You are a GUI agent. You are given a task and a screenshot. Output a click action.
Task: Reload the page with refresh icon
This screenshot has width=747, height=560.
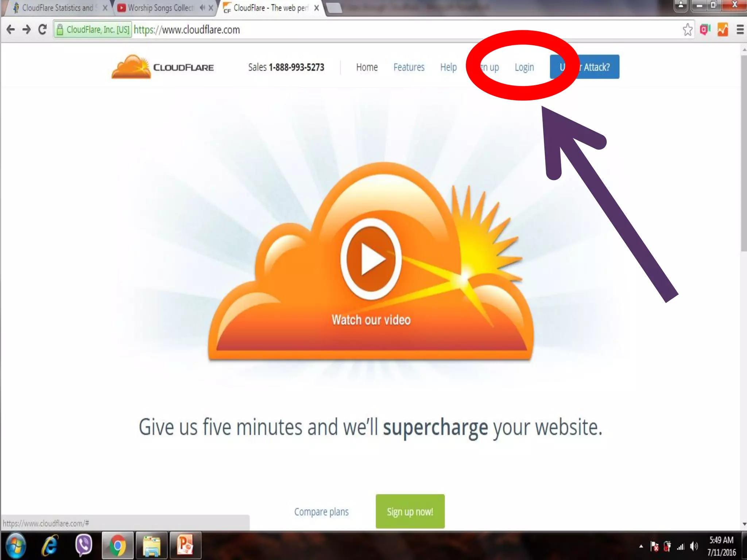(x=43, y=30)
